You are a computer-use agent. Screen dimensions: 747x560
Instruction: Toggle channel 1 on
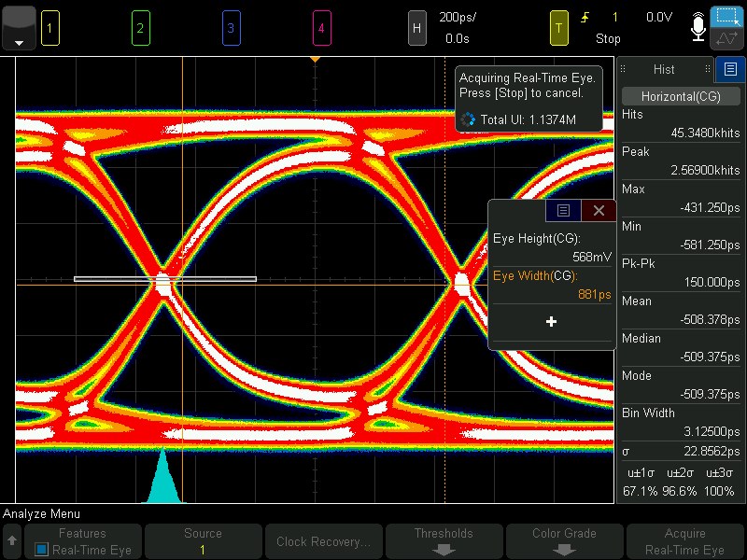click(50, 28)
